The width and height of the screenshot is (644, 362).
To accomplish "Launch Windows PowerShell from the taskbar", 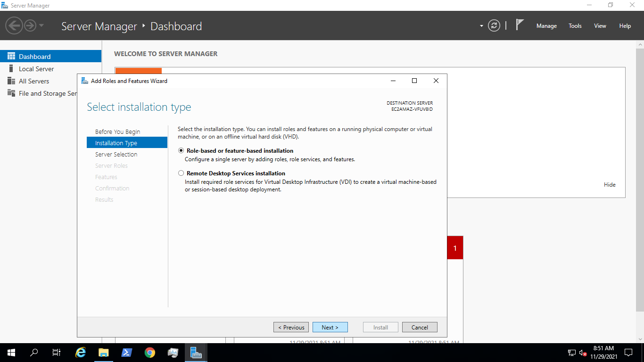I will point(127,353).
